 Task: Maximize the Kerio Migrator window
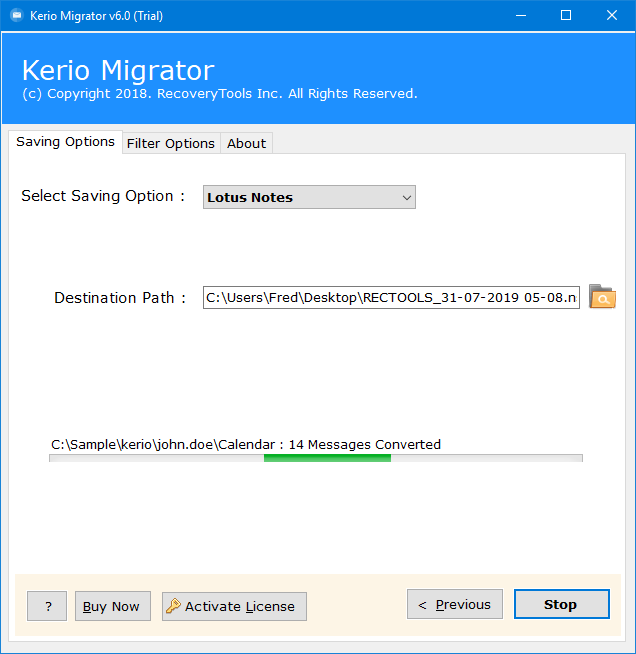[566, 15]
